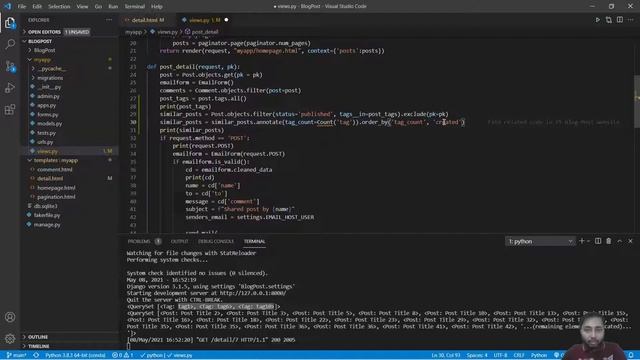
Task: Expand the Open Editors section
Action: coord(69,32)
